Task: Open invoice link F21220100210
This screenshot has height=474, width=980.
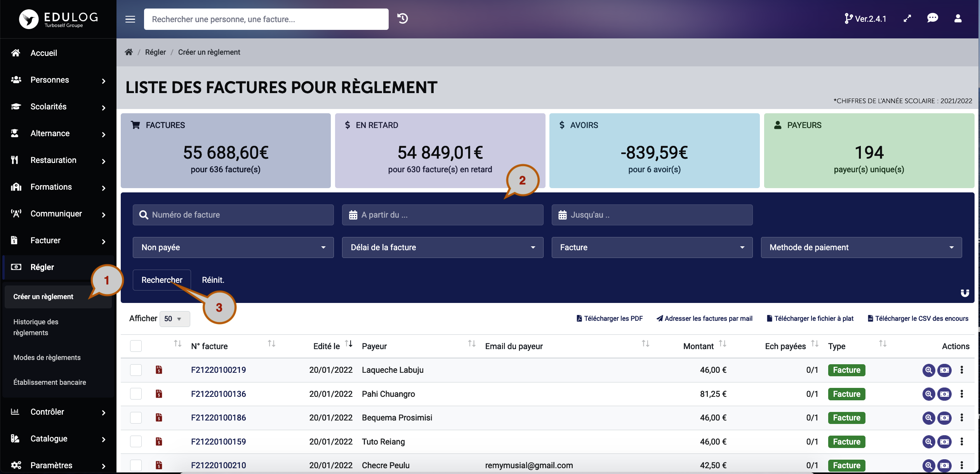Action: click(x=218, y=465)
